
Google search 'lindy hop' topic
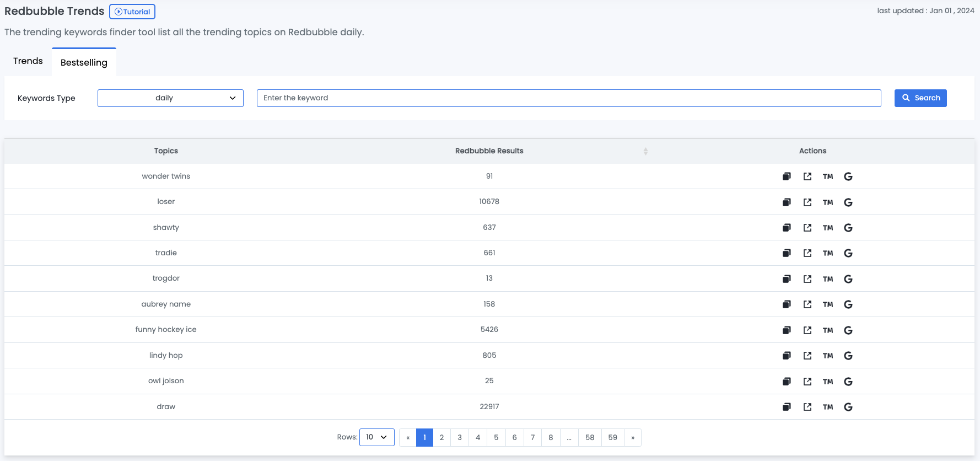[x=848, y=356]
